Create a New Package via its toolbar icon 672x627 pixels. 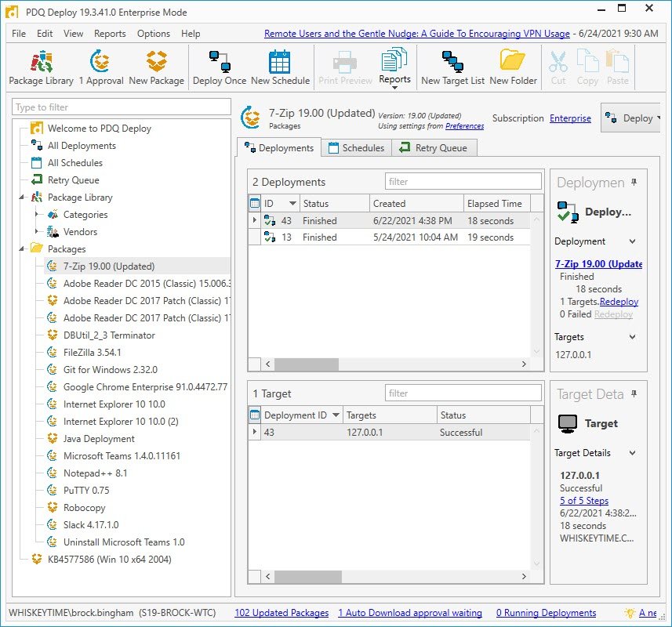coord(156,67)
